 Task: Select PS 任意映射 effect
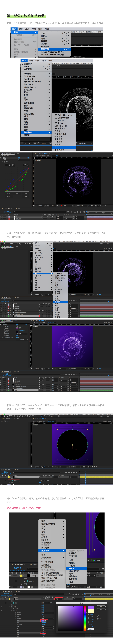[x=64, y=128]
